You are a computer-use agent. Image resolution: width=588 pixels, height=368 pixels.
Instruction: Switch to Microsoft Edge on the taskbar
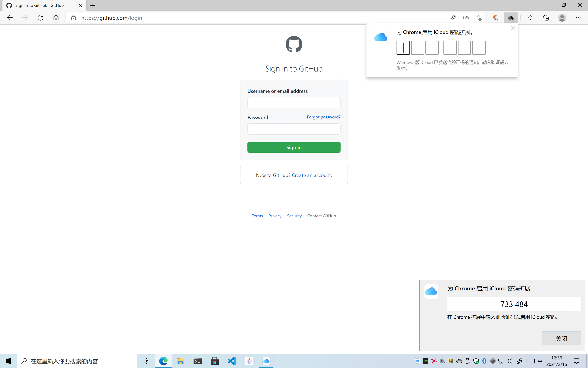[163, 361]
